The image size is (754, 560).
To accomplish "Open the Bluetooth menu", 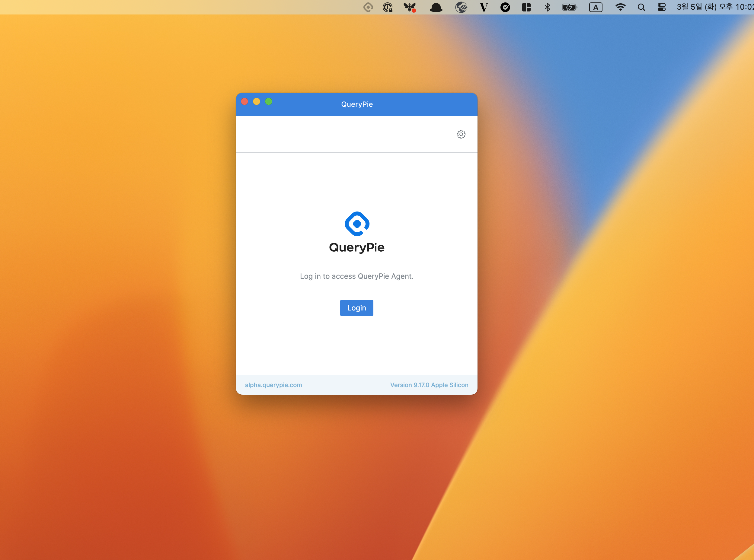I will click(547, 7).
